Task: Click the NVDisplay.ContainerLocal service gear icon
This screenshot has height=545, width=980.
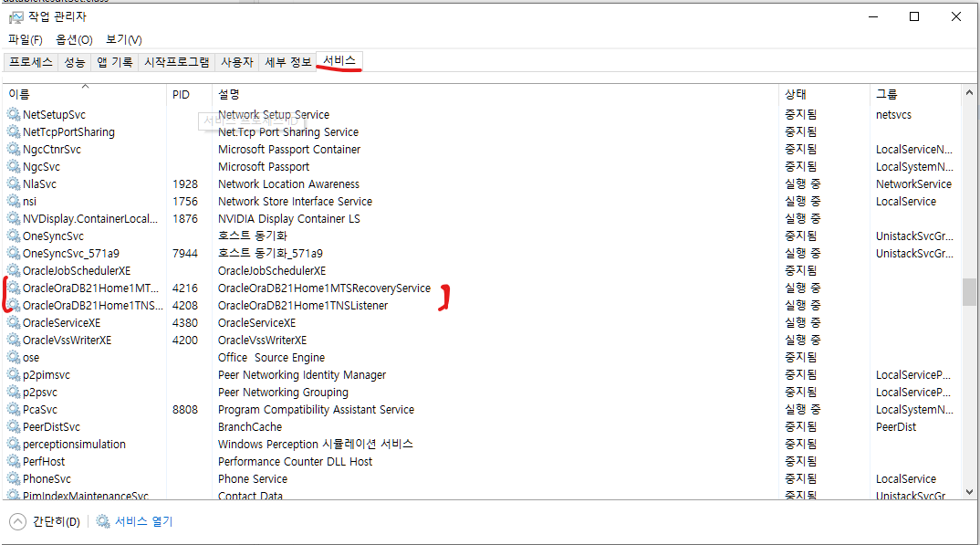Action: click(14, 219)
